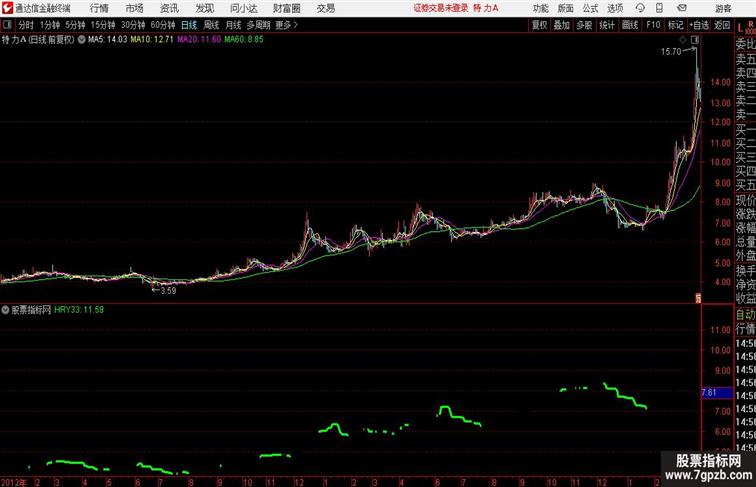Open the MA indicator dropdown beside 特力A
756x487 pixels.
tap(81, 40)
